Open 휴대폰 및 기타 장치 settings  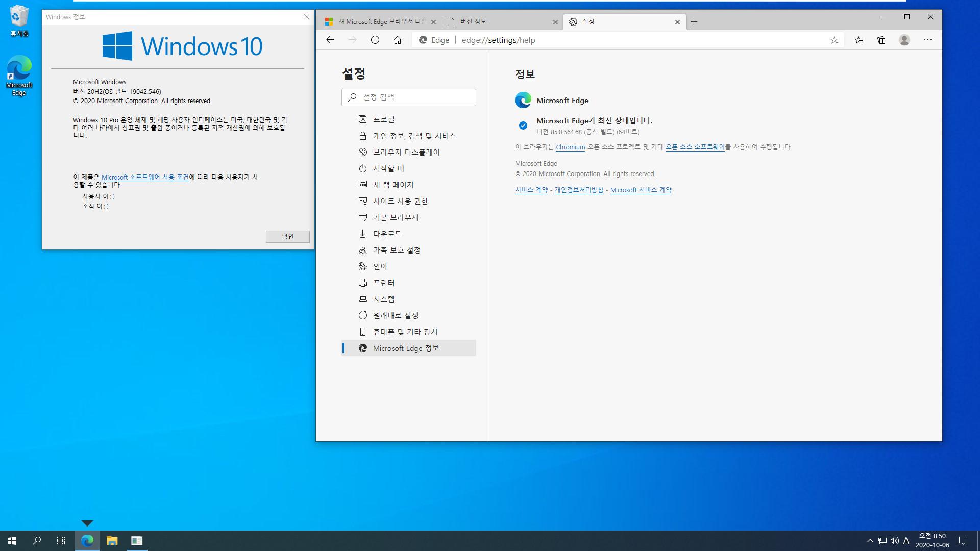point(409,332)
